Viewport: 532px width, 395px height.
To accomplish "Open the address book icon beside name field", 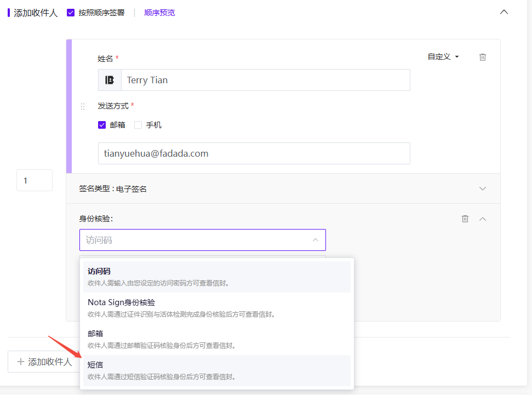I will [x=110, y=80].
